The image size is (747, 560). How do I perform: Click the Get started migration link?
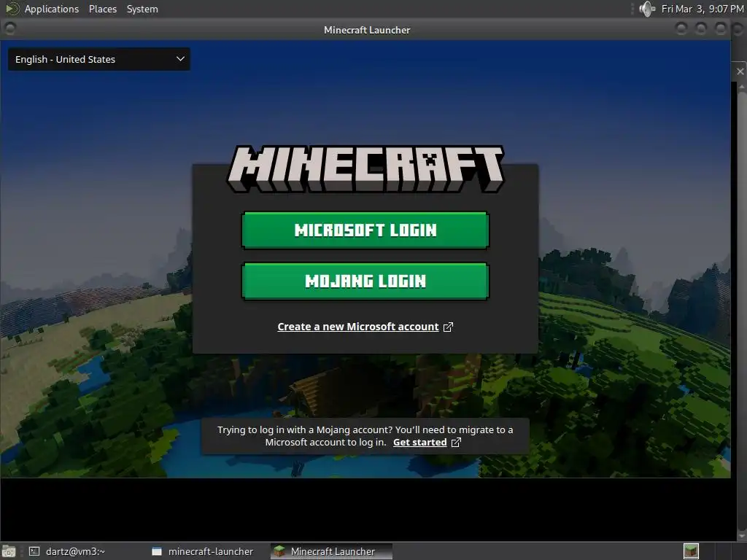click(419, 443)
